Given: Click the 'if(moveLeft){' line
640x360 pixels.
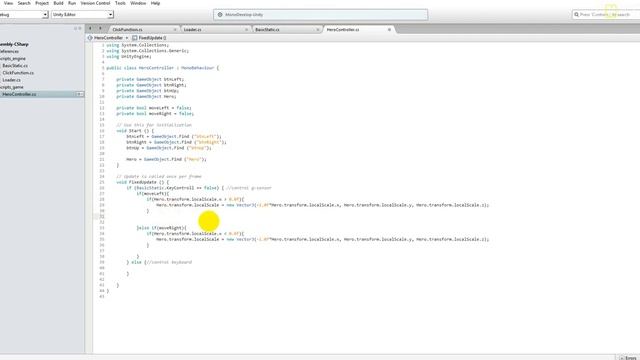Looking at the screenshot, I should [153, 193].
